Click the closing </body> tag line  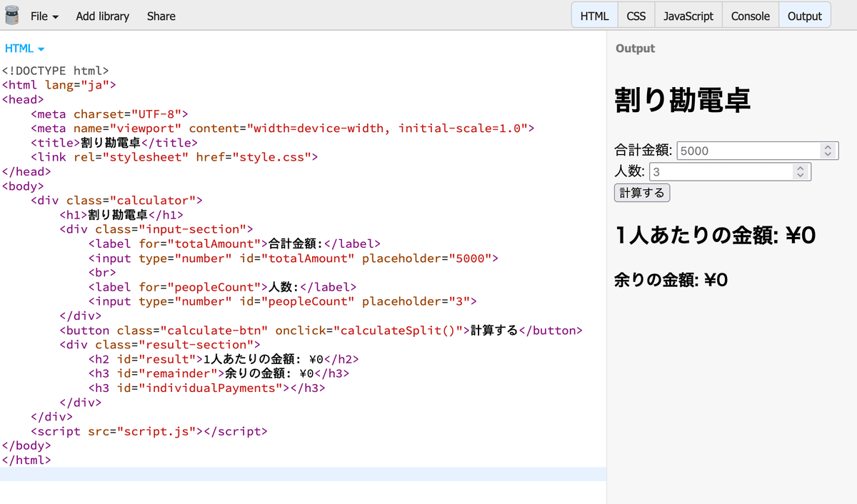click(26, 445)
